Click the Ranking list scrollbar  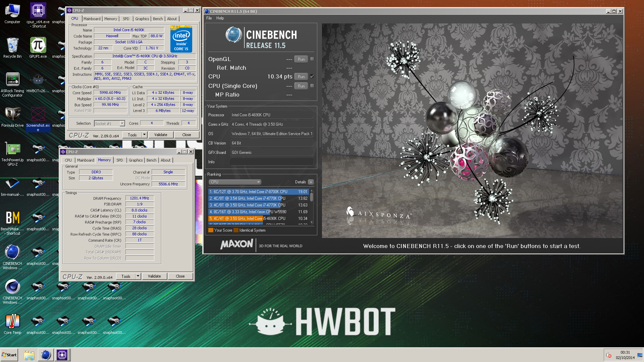(312, 206)
